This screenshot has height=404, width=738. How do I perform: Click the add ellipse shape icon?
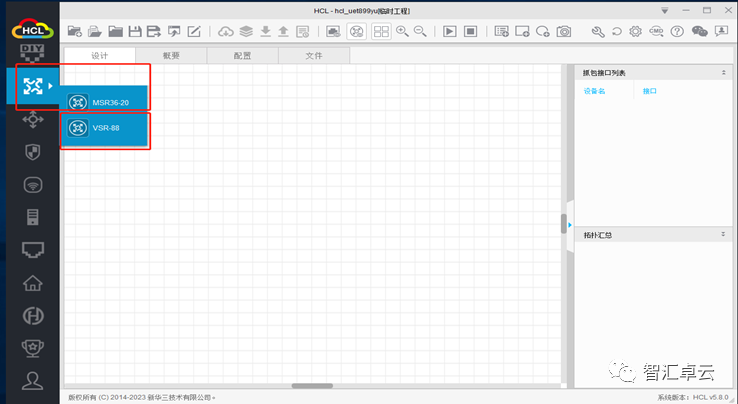click(x=543, y=32)
